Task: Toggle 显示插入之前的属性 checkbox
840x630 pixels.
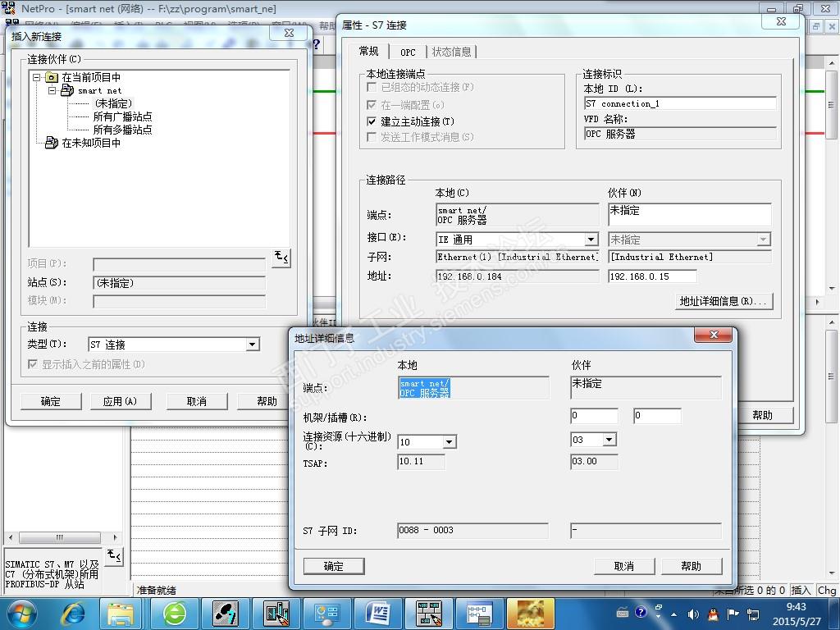Action: click(33, 364)
